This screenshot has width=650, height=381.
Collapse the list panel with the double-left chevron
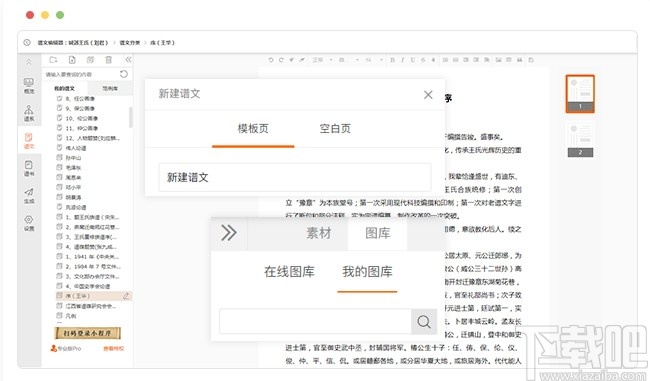click(128, 60)
